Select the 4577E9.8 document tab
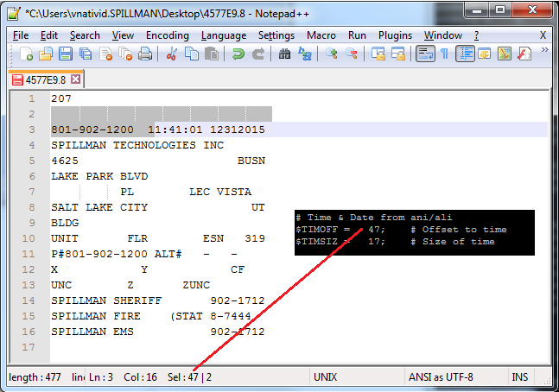This screenshot has height=392, width=559. [x=45, y=79]
